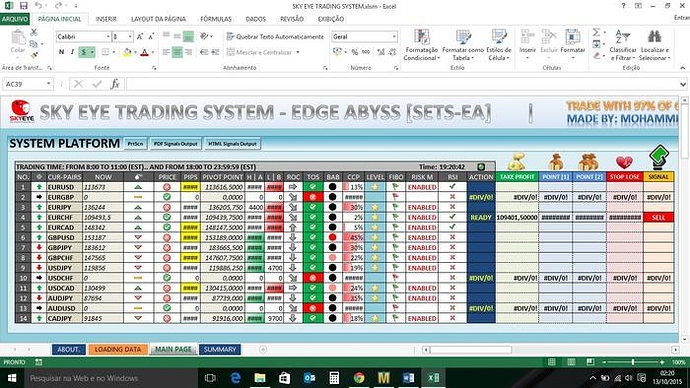690x388 pixels.
Task: Adjust the zoom slider in status bar
Action: tap(633, 362)
